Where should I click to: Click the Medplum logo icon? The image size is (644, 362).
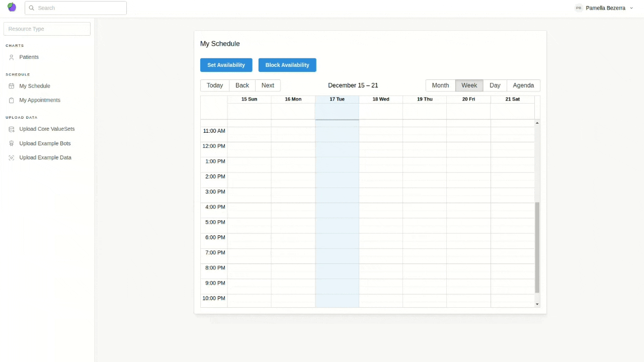click(x=12, y=7)
